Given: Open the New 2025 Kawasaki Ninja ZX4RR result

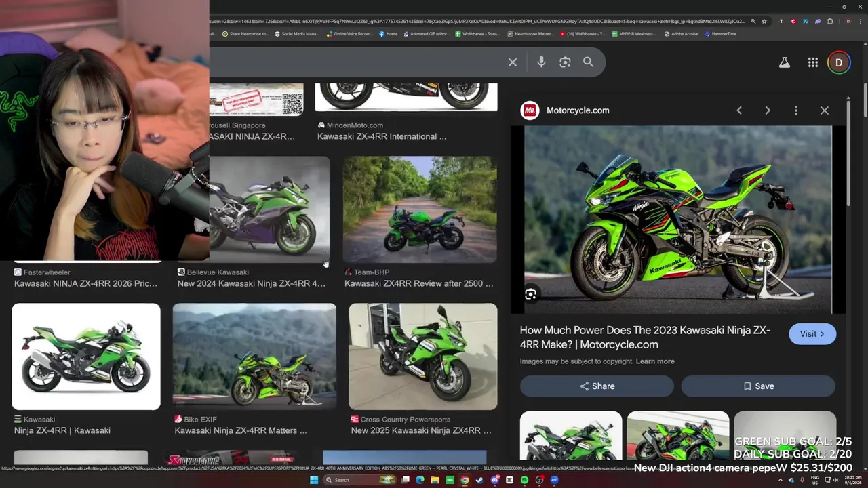Looking at the screenshot, I should (x=421, y=430).
